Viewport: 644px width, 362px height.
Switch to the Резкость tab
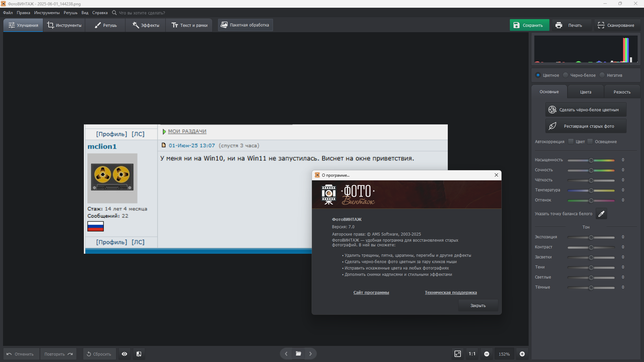click(x=622, y=92)
